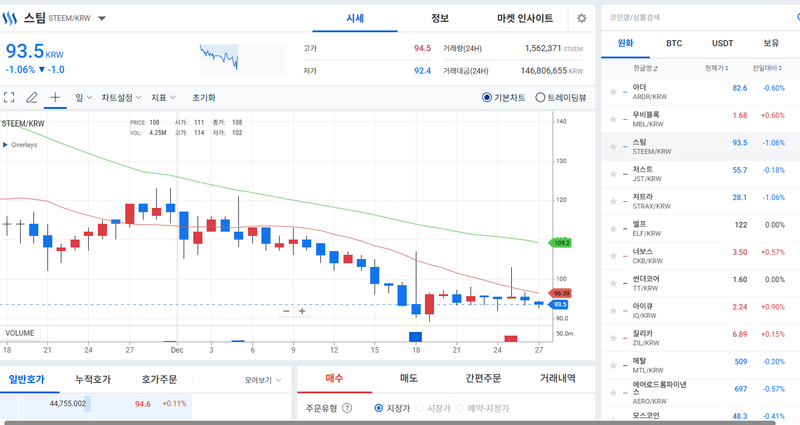Switch to the 매도 sell tab
The width and height of the screenshot is (800, 425).
(x=409, y=379)
